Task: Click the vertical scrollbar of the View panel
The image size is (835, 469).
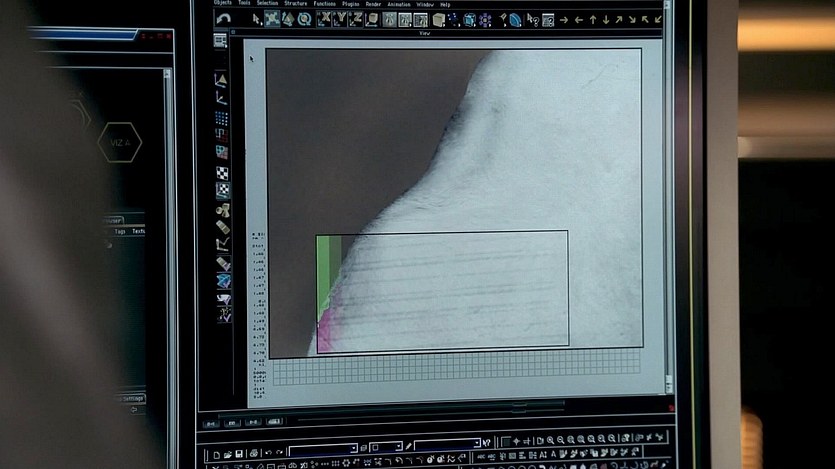Action: tap(668, 197)
